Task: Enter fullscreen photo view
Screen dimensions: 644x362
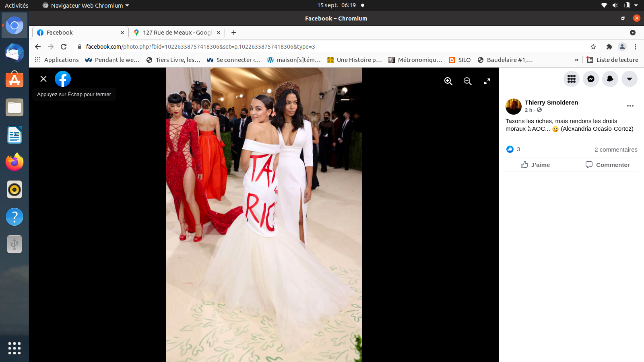Action: pos(487,81)
